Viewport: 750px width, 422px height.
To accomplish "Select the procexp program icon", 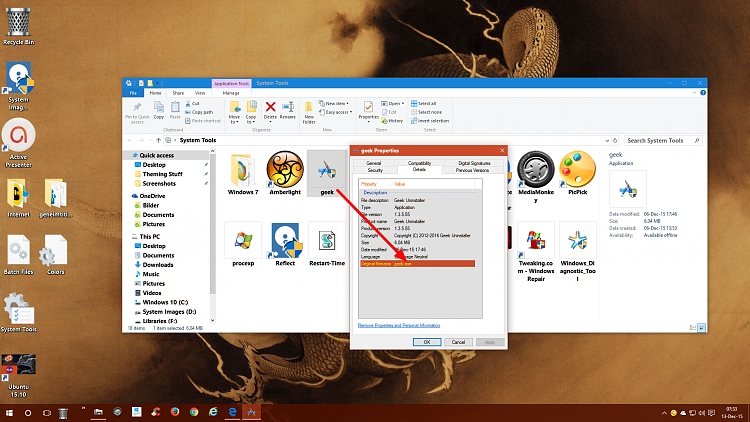I will [x=243, y=240].
